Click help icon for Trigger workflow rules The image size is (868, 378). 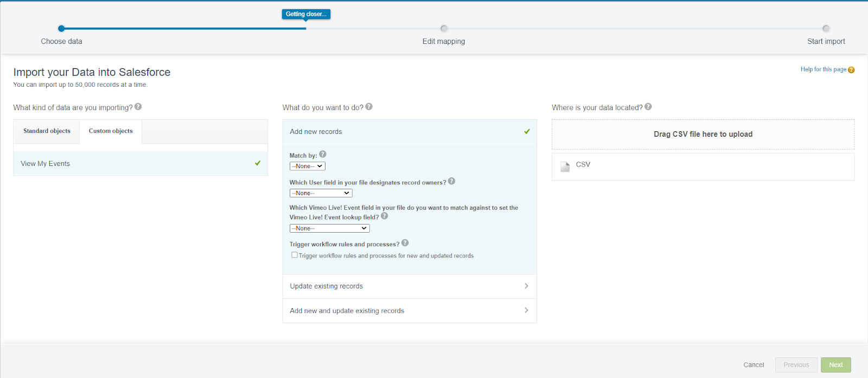tap(405, 243)
